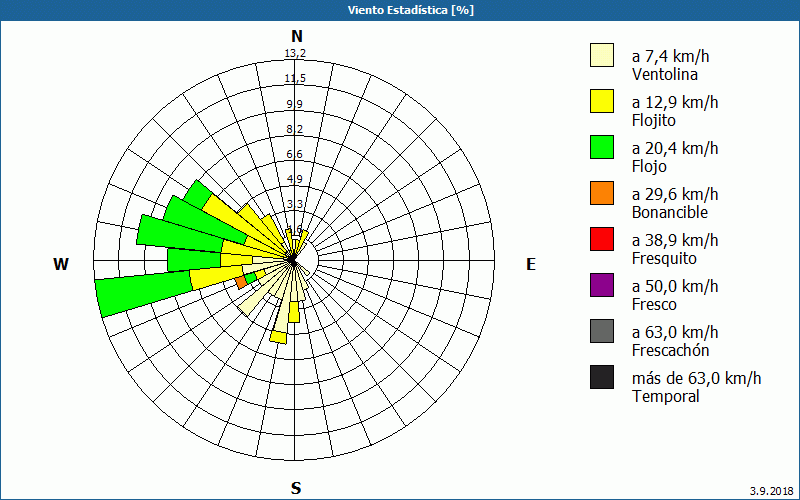Click the 'más de 63,0 km/h' legend text
The height and width of the screenshot is (500, 800).
click(696, 378)
